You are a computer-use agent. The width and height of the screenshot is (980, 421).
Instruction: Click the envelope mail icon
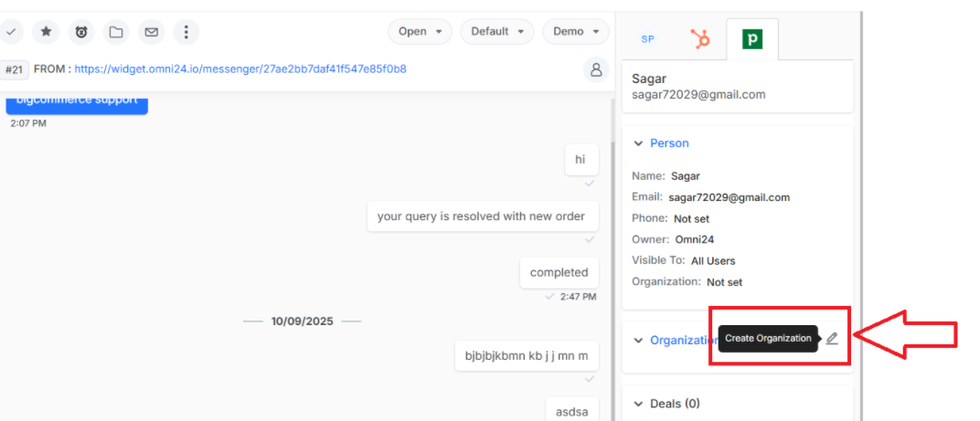pyautogui.click(x=151, y=32)
